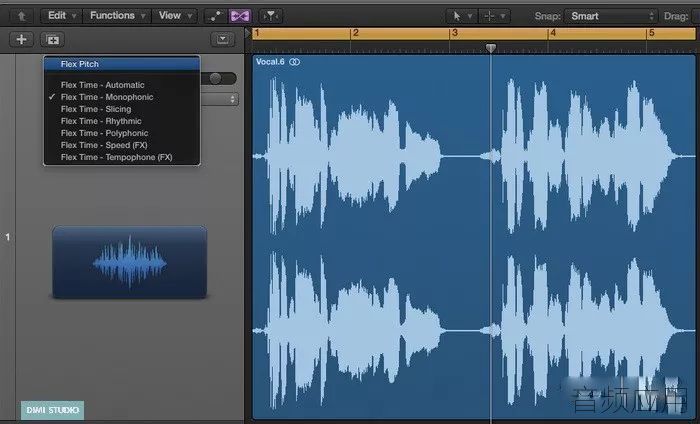Toggle the Show Automation button
The width and height of the screenshot is (700, 424).
tap(215, 17)
